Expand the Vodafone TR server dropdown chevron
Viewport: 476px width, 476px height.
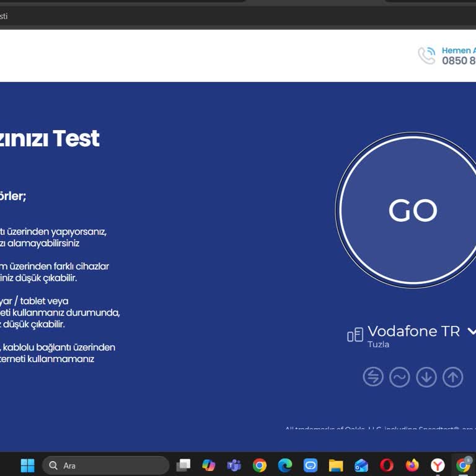tap(471, 332)
